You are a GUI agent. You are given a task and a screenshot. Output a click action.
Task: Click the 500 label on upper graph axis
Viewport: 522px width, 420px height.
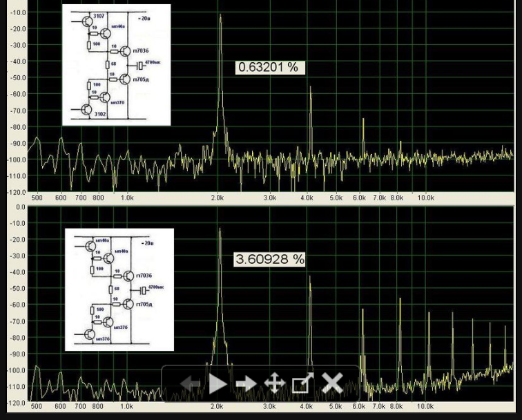(37, 198)
